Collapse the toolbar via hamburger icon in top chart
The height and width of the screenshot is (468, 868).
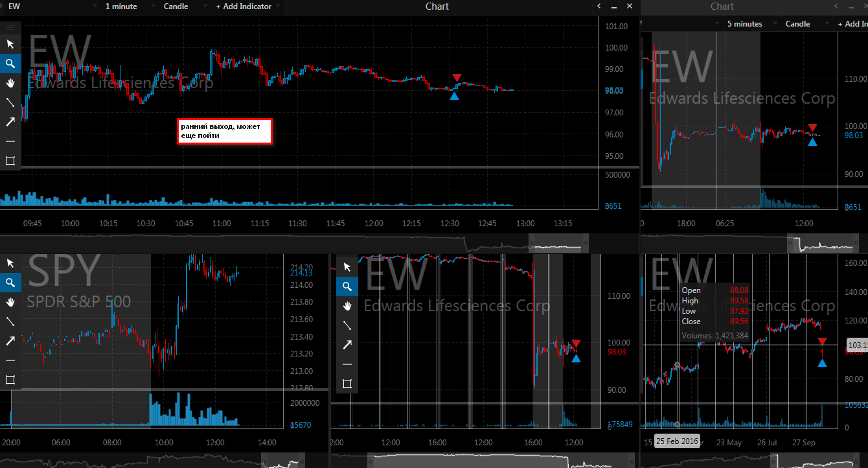[x=10, y=28]
